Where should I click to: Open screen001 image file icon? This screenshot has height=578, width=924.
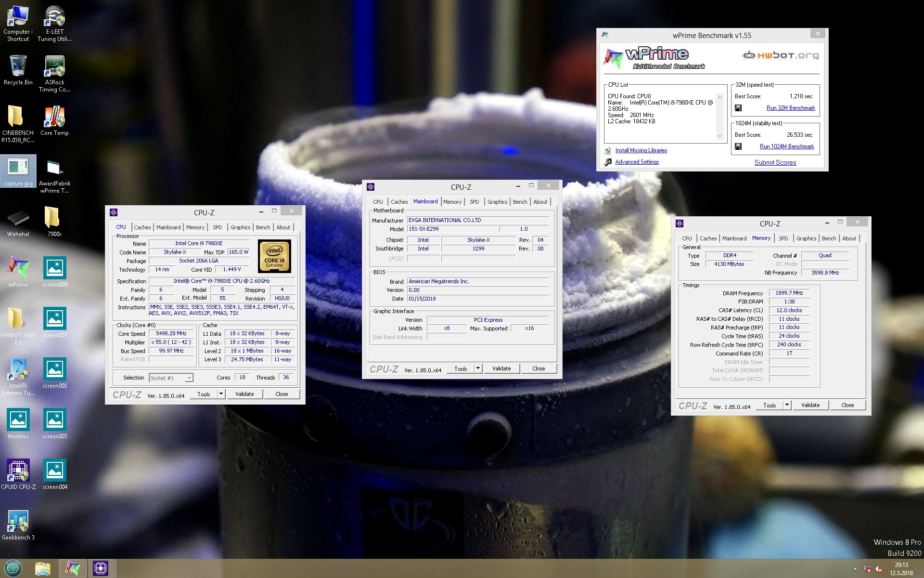point(54,322)
